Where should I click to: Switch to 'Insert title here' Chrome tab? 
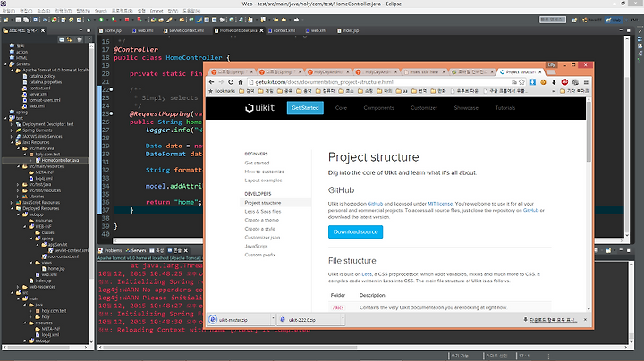coord(424,72)
